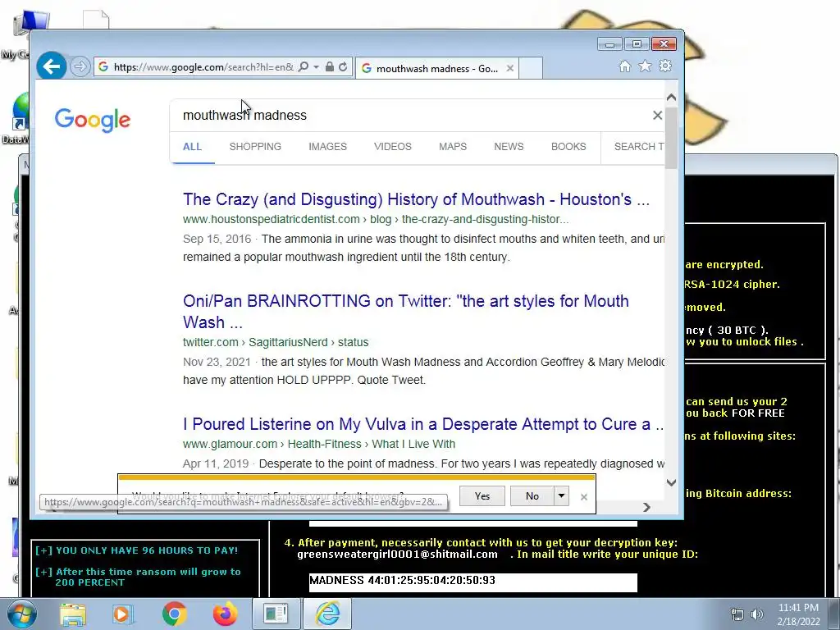Open File Explorer from the taskbar
The width and height of the screenshot is (840, 630).
(72, 614)
